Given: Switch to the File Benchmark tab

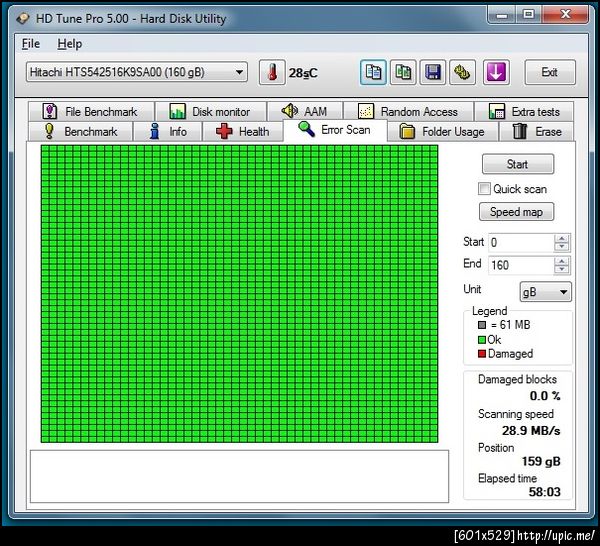Looking at the screenshot, I should click(91, 111).
